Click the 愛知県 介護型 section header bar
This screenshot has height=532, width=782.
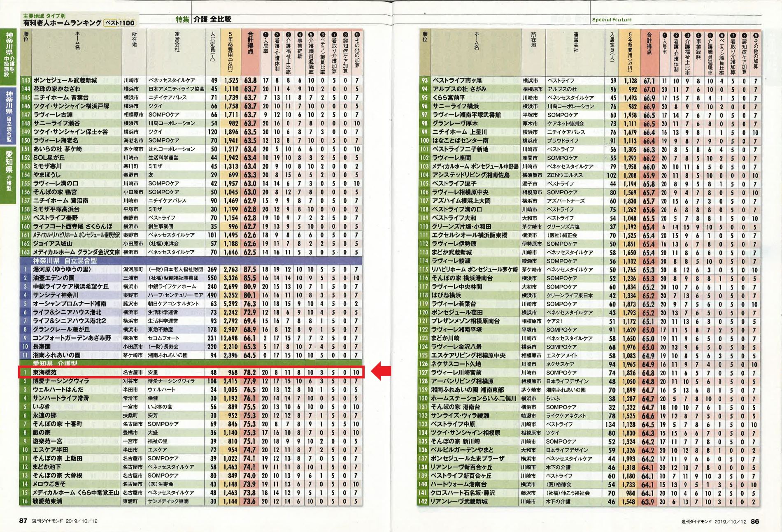(191, 363)
